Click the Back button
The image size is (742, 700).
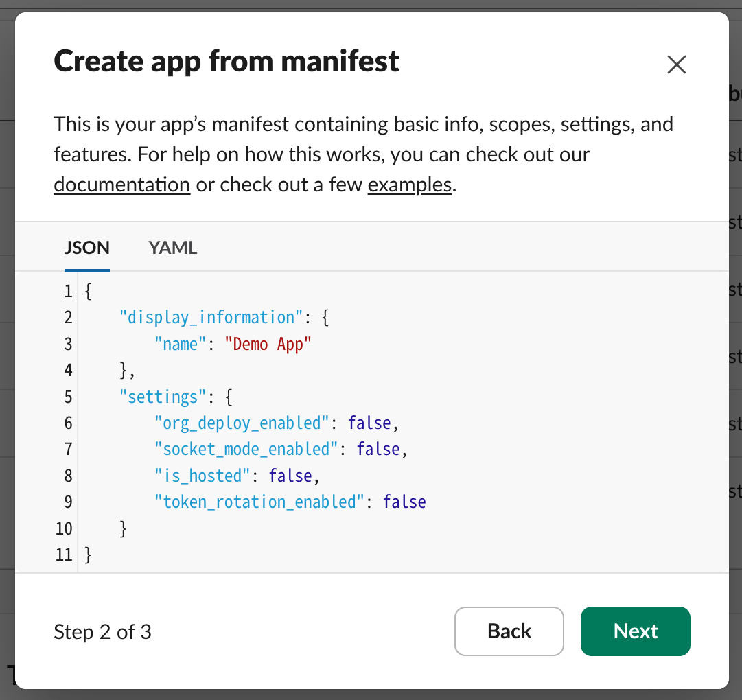(x=509, y=631)
